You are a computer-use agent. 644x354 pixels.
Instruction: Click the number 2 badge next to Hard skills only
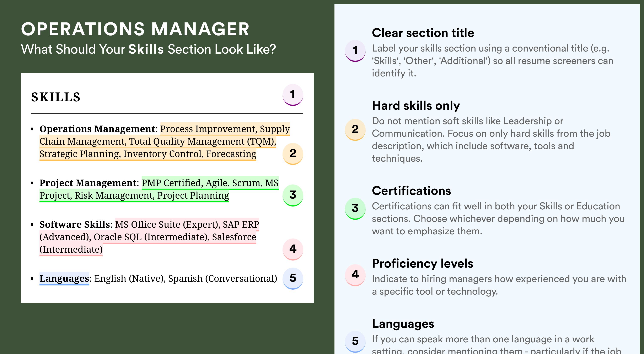coord(355,129)
